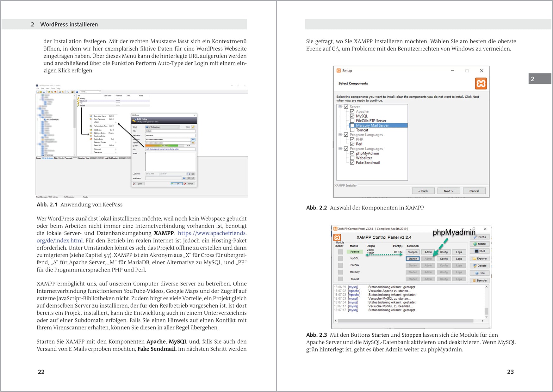Click the show password dots button in KeePass
The width and height of the screenshot is (553, 392).
point(193,139)
